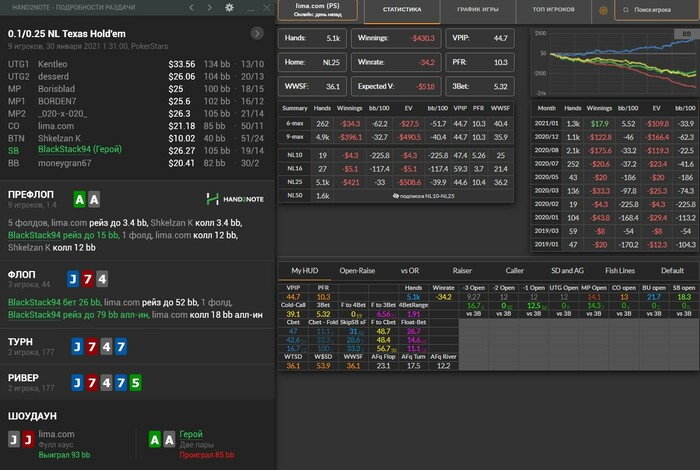700x470 pixels.
Task: Click _020-x-020_ player row
Action: [136, 114]
